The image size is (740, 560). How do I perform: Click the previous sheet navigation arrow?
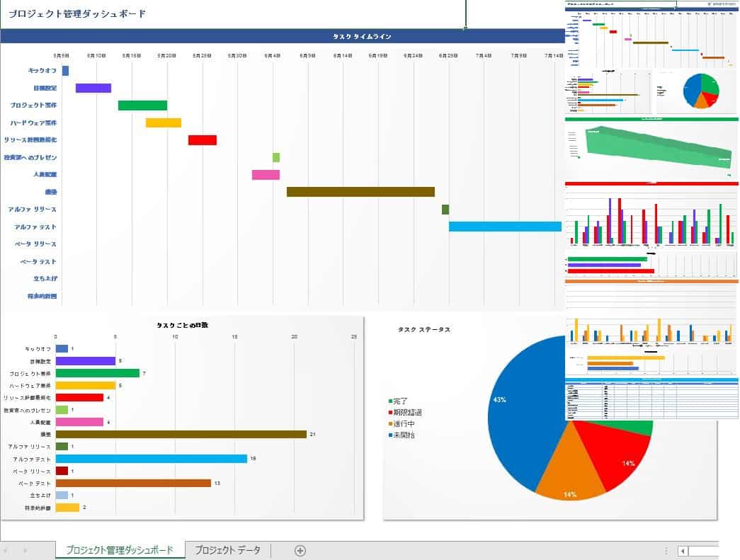(x=6, y=551)
